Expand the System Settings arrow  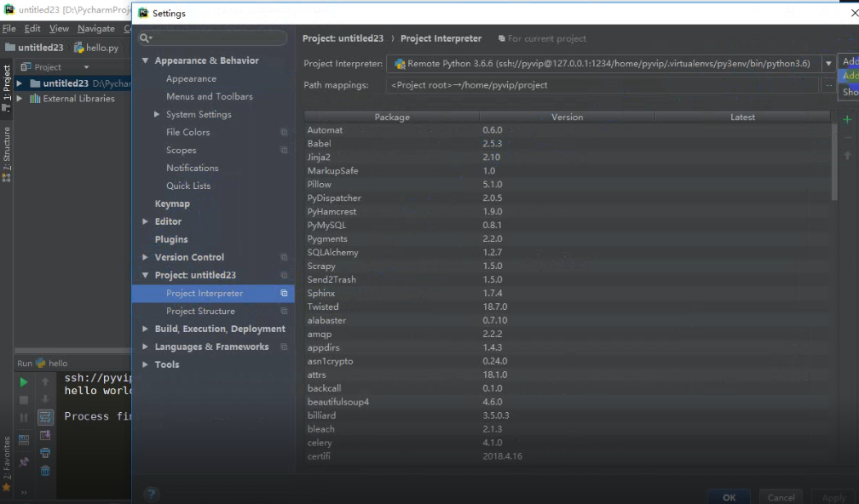157,114
